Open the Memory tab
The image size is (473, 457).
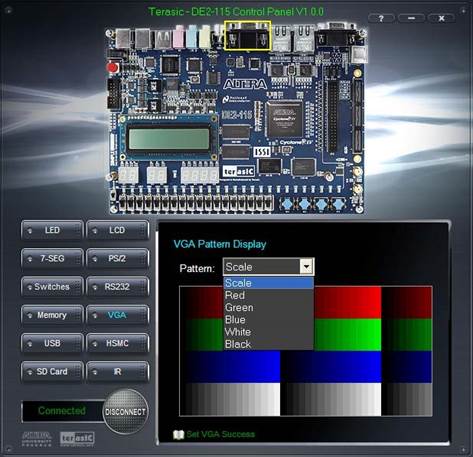click(52, 315)
